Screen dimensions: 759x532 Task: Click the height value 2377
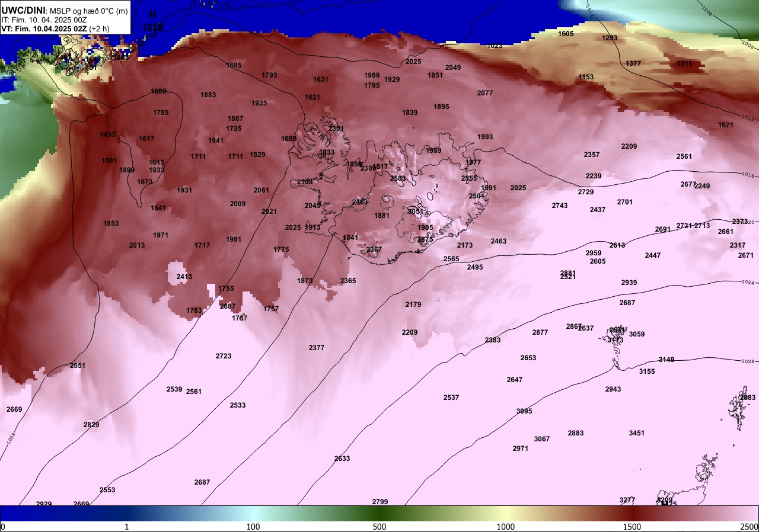[x=317, y=348]
